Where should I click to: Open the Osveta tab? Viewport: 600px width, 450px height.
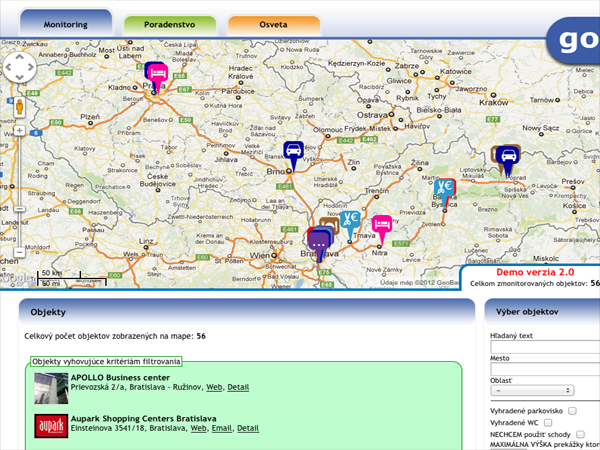pyautogui.click(x=273, y=25)
